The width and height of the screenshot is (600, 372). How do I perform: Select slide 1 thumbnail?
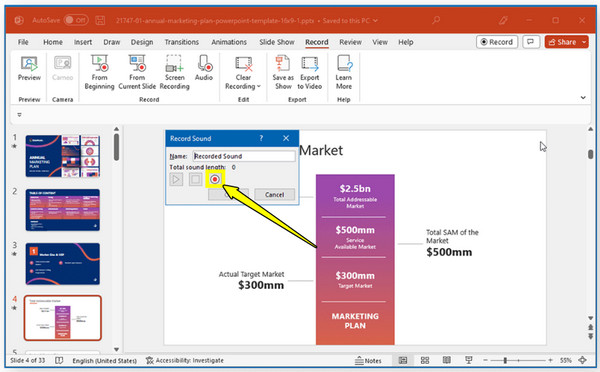[x=63, y=156]
